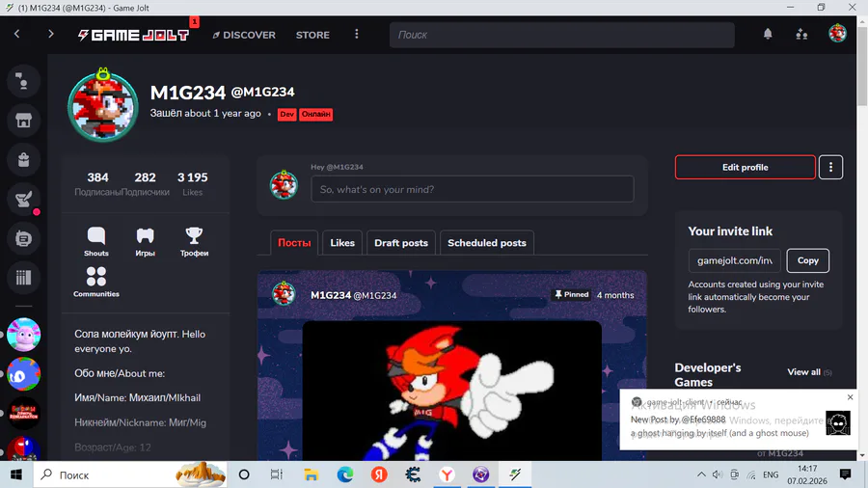Launch Microsoft Edge from the taskbar
Image resolution: width=868 pixels, height=488 pixels.
coord(345,474)
